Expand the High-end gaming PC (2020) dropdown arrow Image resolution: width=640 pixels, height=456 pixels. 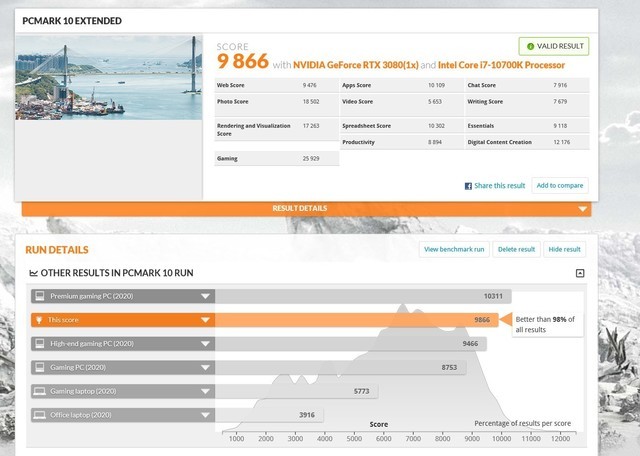click(205, 344)
